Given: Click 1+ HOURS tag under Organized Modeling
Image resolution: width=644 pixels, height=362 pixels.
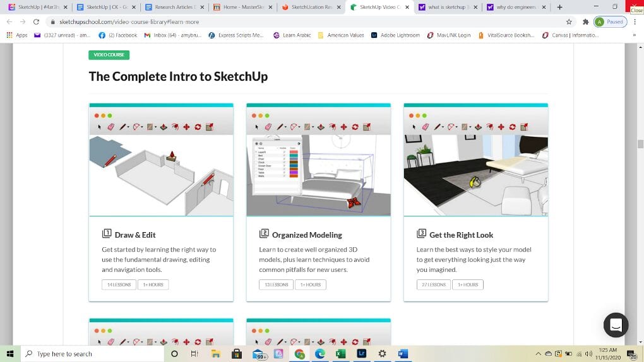Looking at the screenshot, I should pyautogui.click(x=311, y=284).
